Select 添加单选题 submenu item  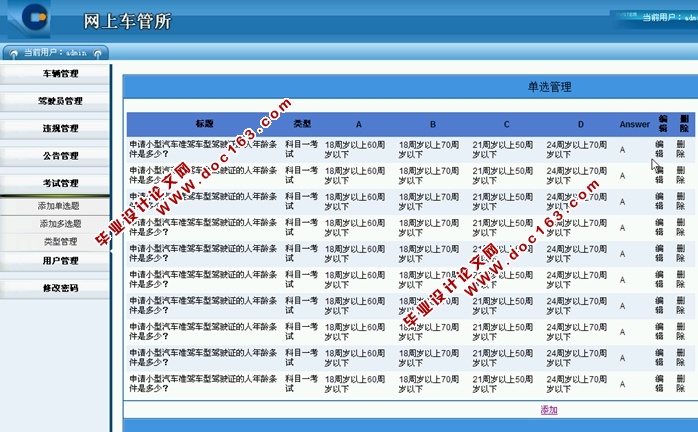(x=58, y=206)
